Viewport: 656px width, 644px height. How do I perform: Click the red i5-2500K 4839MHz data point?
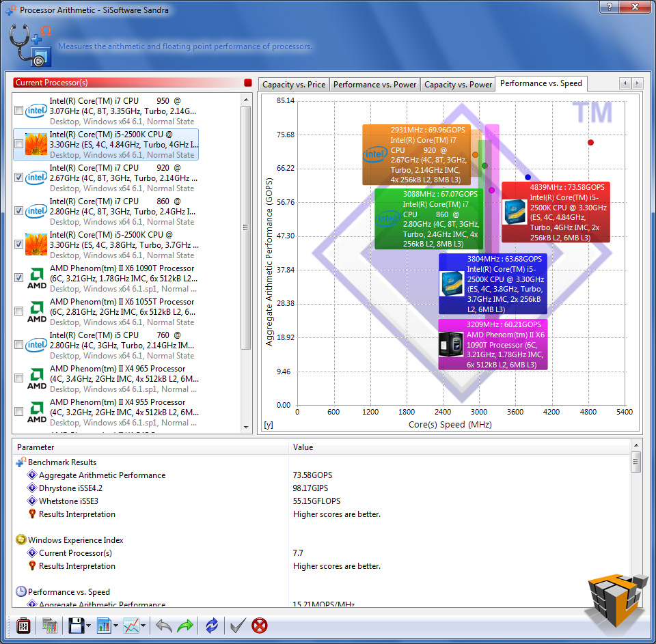(x=590, y=143)
